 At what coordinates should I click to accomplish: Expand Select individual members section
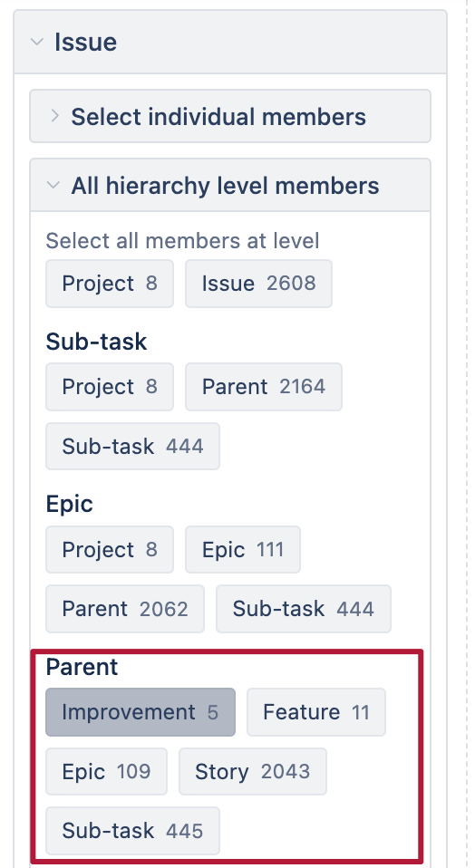point(54,116)
